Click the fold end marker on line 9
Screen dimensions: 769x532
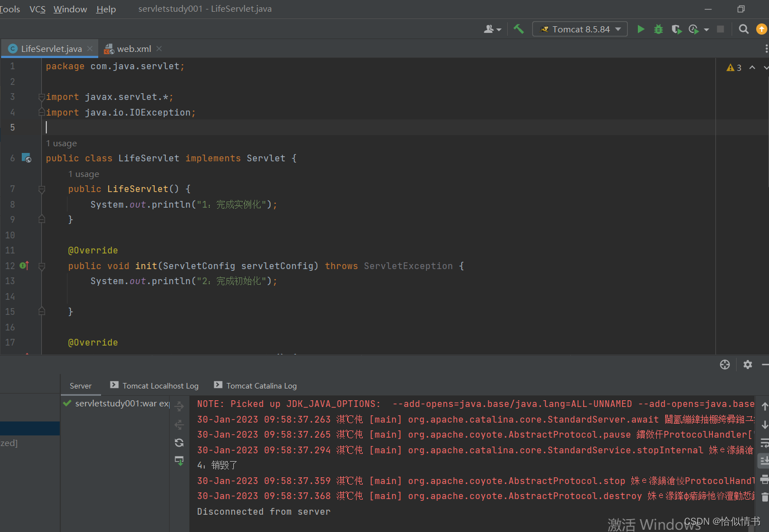coord(41,219)
